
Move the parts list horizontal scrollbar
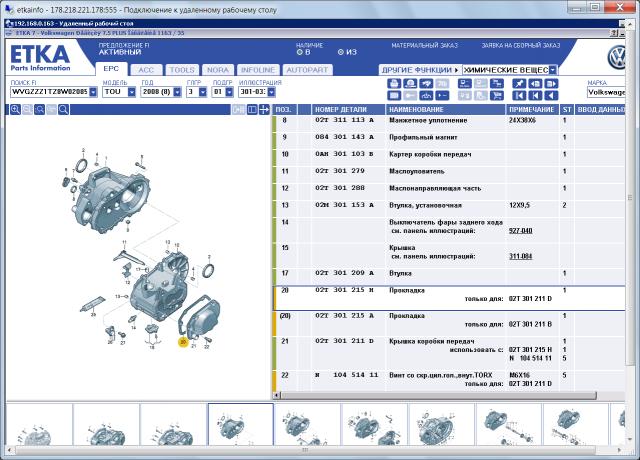(x=438, y=395)
